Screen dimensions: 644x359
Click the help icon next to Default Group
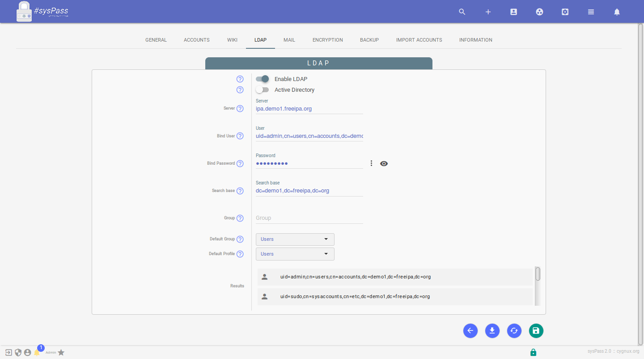point(240,239)
